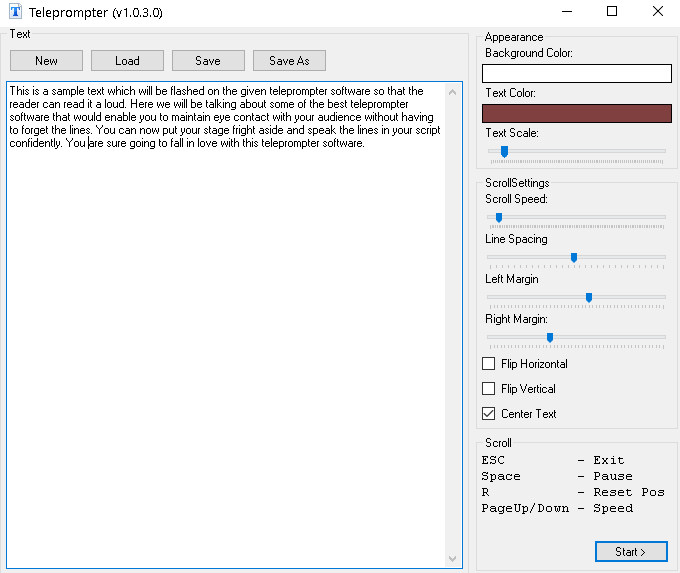Change the brown Text Color swatch
The width and height of the screenshot is (680, 573).
[x=576, y=113]
